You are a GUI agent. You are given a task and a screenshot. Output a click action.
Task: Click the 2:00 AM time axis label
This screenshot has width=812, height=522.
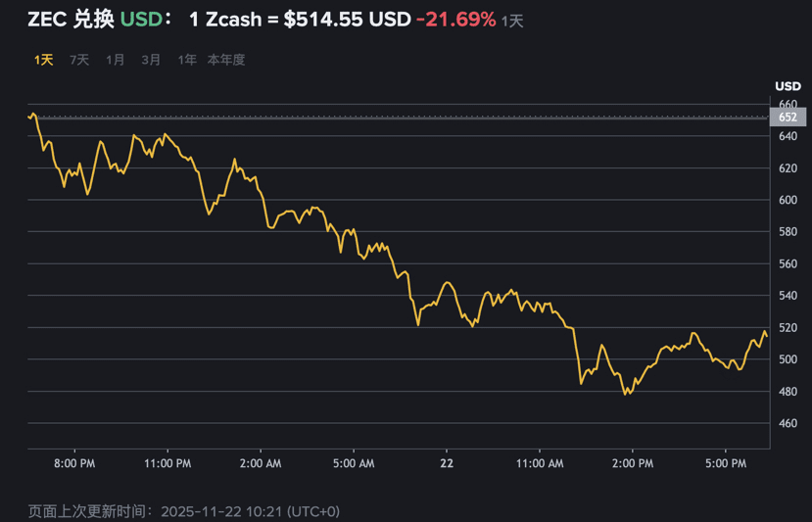click(x=261, y=462)
